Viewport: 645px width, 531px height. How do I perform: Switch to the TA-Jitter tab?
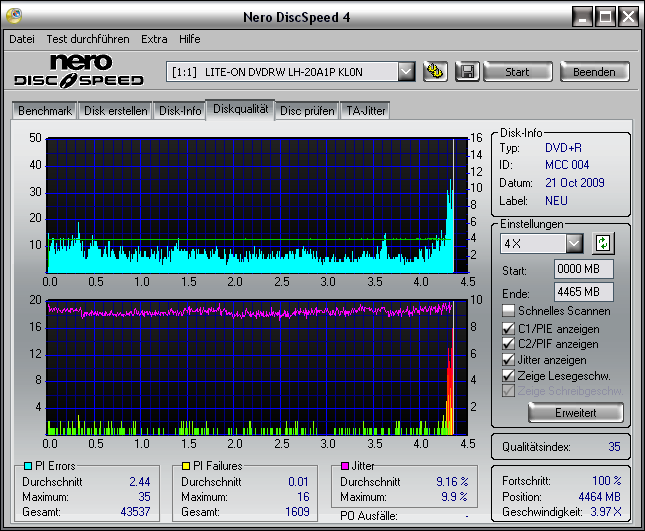click(365, 111)
